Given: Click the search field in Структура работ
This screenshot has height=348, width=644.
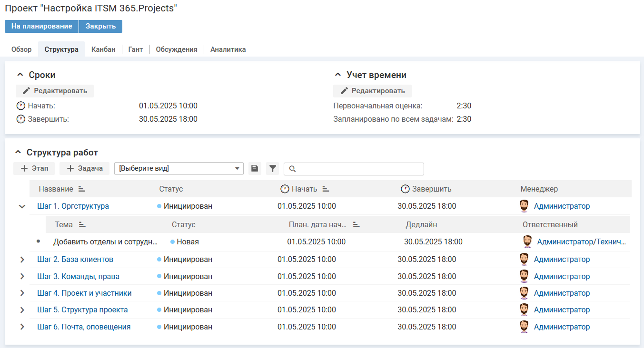Looking at the screenshot, I should coord(358,169).
